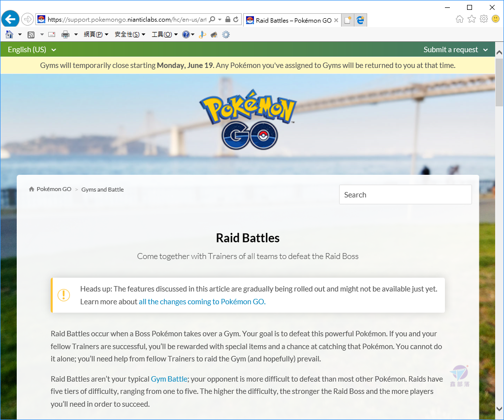Image resolution: width=504 pixels, height=420 pixels.
Task: Click the scanner-like toolbar icon next to pen
Action: point(214,34)
